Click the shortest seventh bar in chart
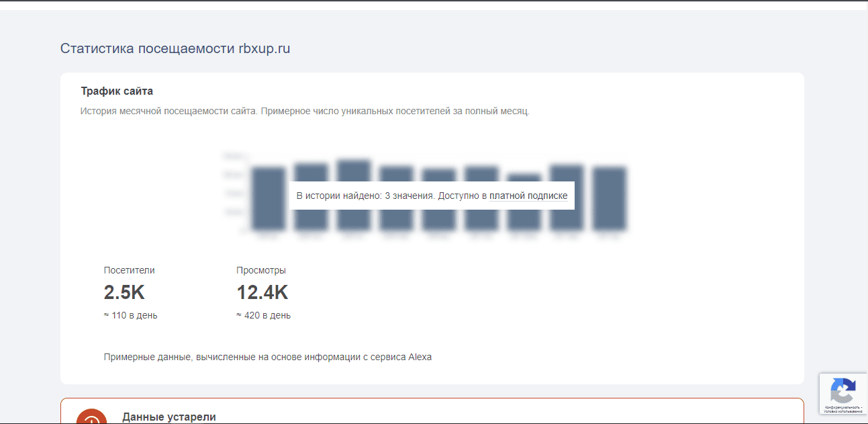 coord(524,218)
